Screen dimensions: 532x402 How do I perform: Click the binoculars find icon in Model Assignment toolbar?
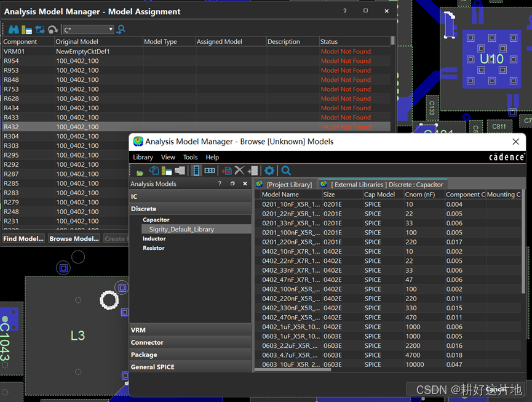tap(14, 30)
